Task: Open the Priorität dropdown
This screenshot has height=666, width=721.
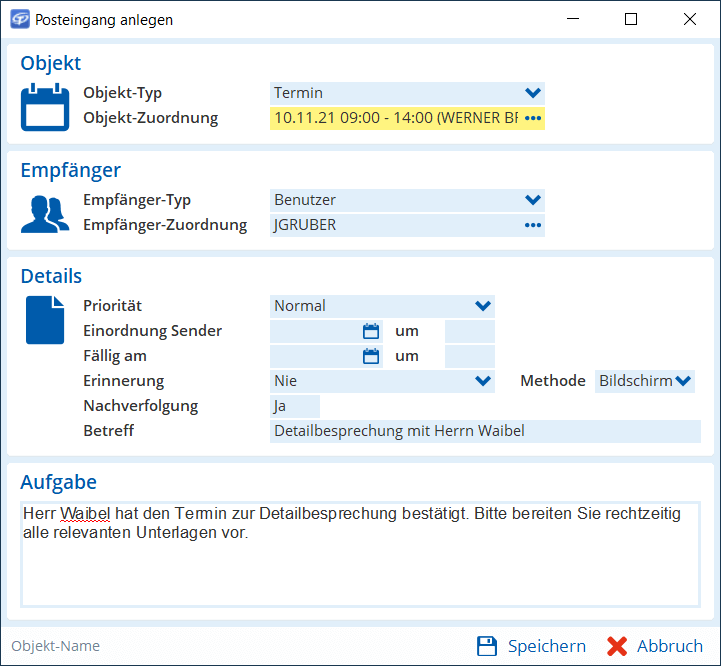Action: point(483,306)
